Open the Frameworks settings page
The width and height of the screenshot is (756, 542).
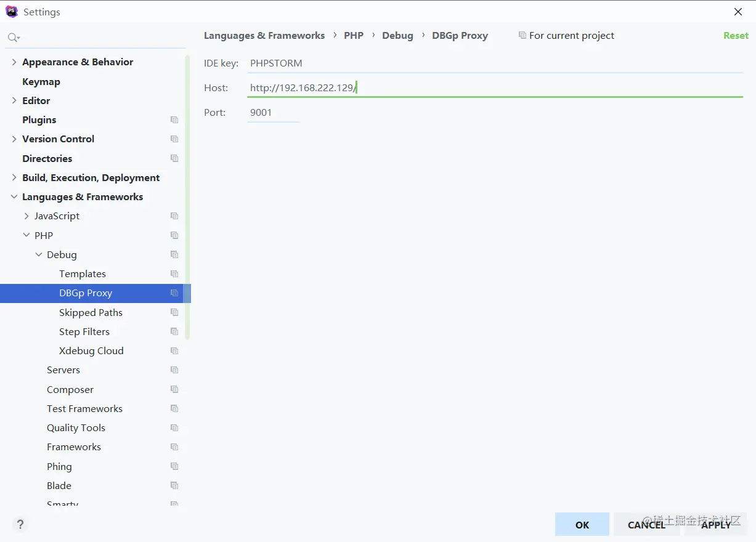pos(74,447)
